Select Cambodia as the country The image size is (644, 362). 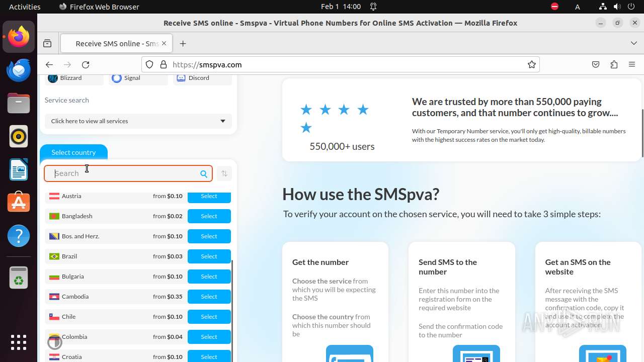click(209, 297)
